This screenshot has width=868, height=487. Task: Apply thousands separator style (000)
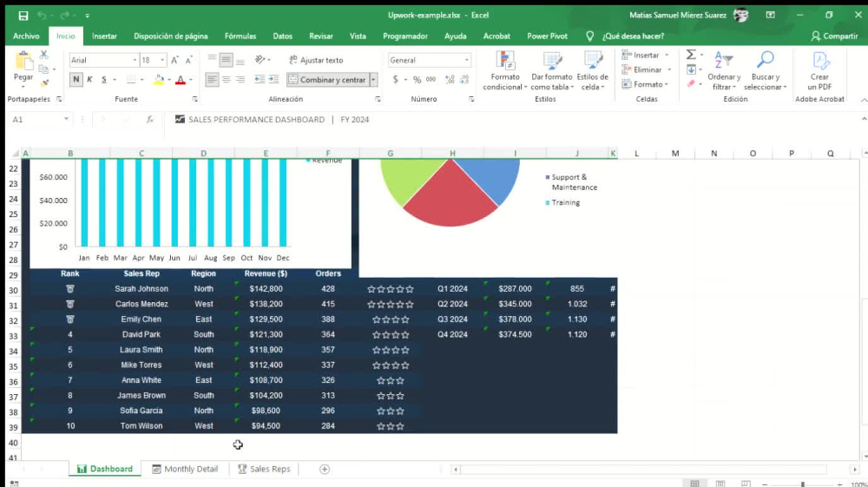pos(431,80)
